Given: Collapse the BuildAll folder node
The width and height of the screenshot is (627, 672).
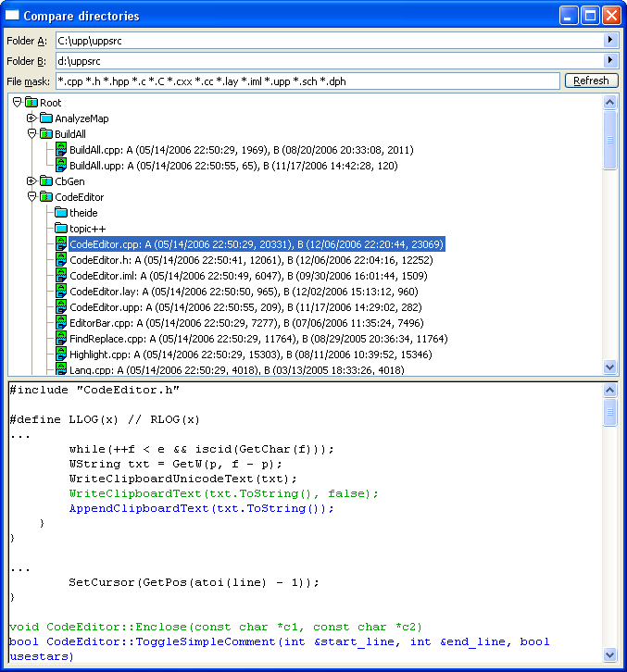Looking at the screenshot, I should [x=31, y=134].
